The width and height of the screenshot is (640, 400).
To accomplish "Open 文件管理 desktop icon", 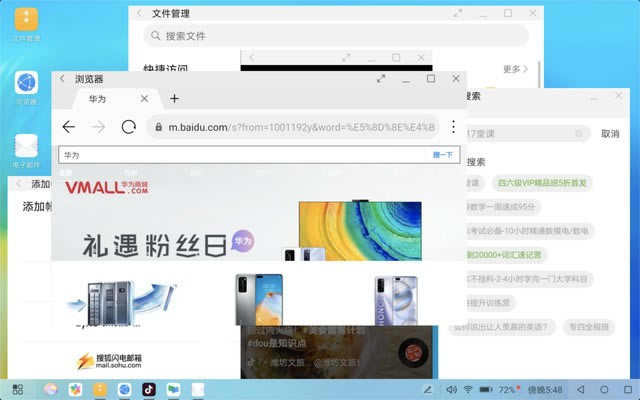I will point(26,20).
